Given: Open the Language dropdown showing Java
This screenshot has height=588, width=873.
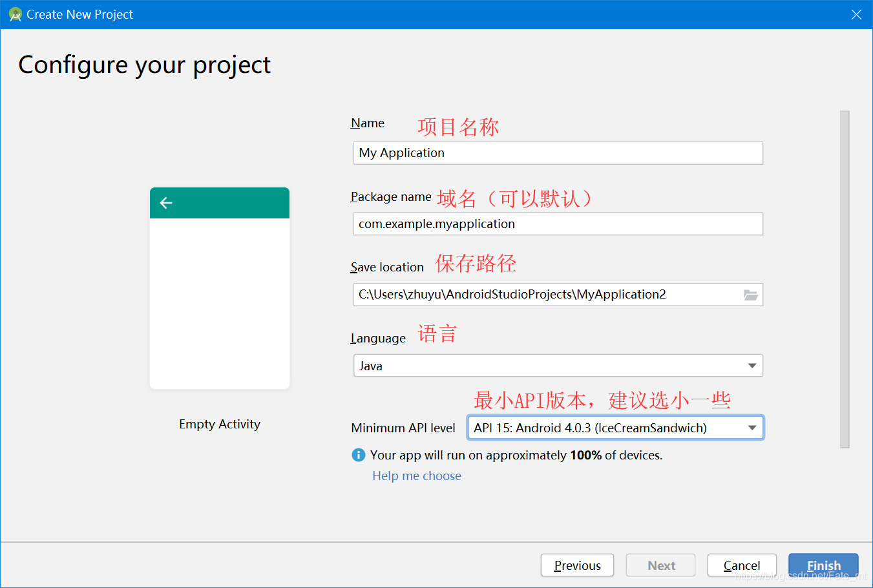Looking at the screenshot, I should pyautogui.click(x=558, y=366).
